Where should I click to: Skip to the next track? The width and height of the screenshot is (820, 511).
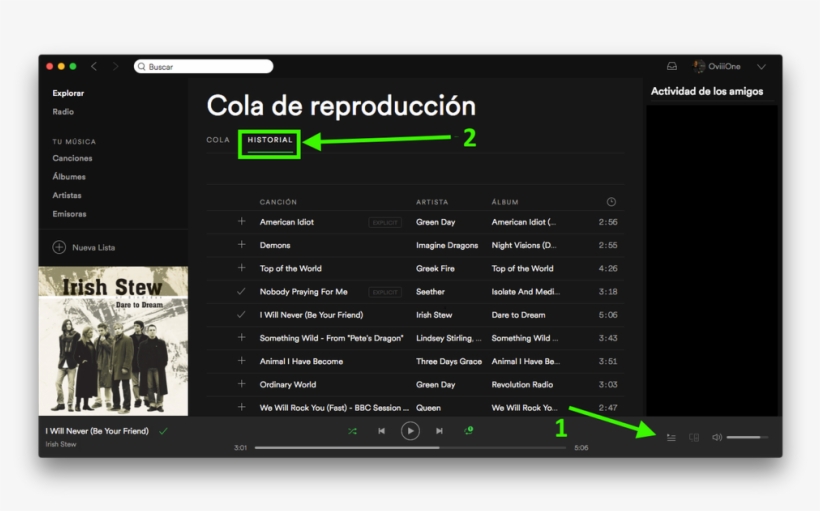(439, 431)
